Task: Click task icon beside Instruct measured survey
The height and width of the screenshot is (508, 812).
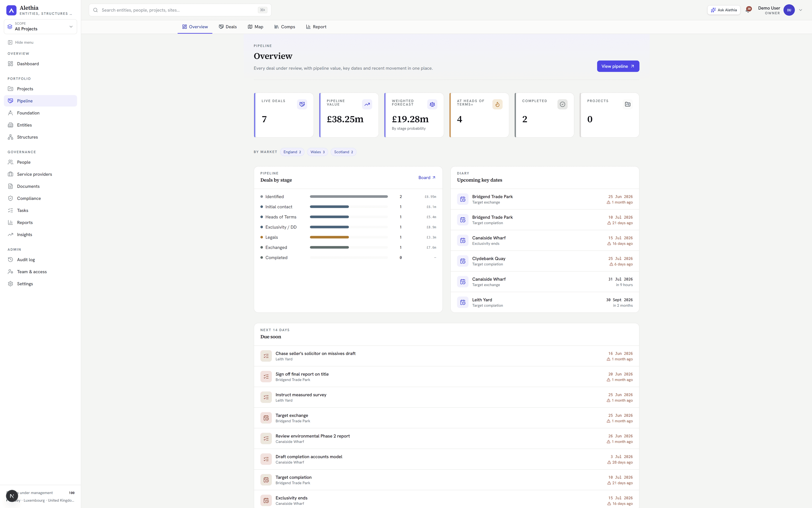Action: [x=266, y=397]
